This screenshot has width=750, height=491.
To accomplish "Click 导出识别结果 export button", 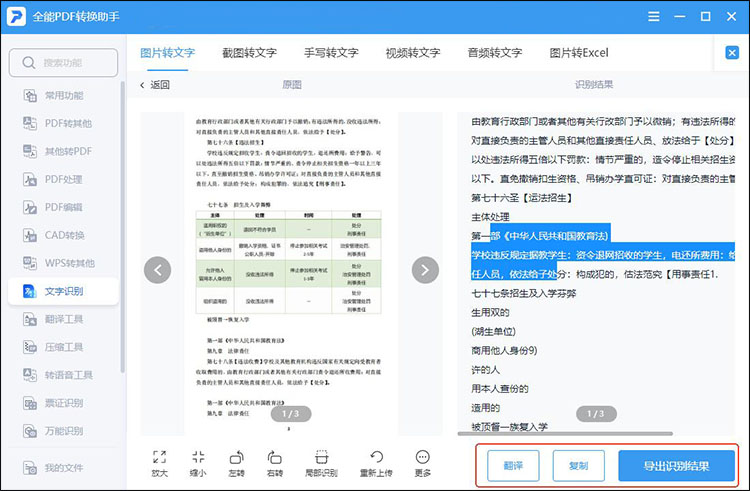I will click(x=676, y=466).
